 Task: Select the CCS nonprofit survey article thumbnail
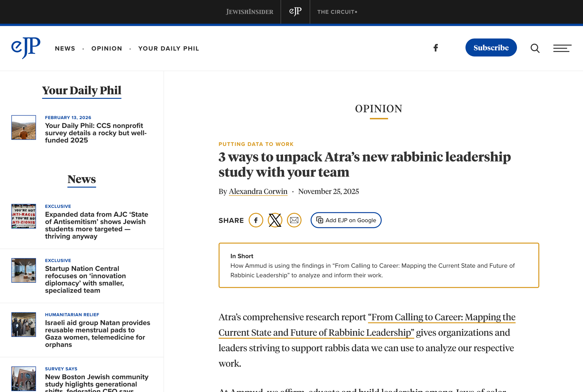pyautogui.click(x=24, y=127)
